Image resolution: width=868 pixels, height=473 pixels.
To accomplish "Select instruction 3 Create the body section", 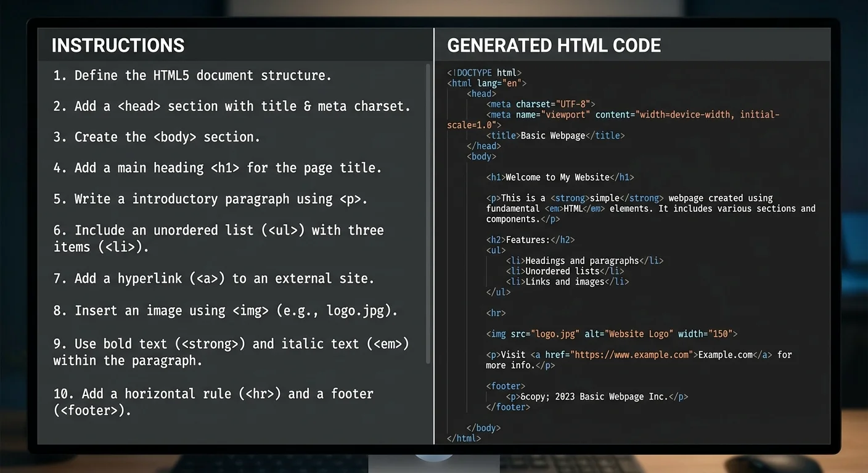I will tap(157, 137).
